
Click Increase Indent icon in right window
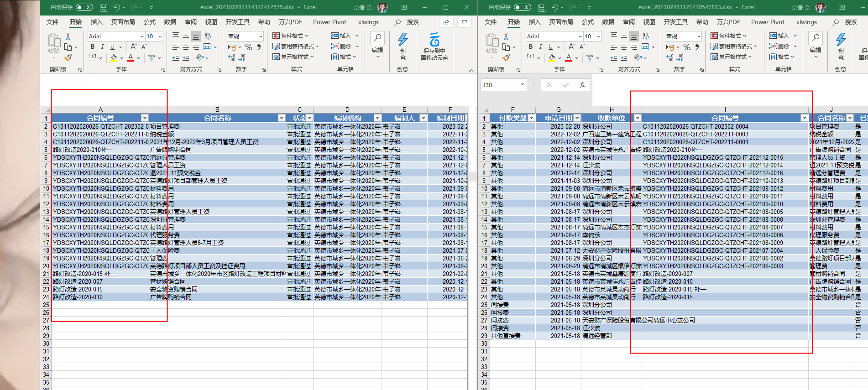tap(624, 58)
